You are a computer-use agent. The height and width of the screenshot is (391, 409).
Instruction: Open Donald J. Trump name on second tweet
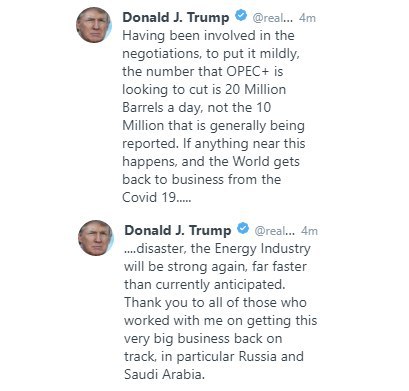click(178, 230)
